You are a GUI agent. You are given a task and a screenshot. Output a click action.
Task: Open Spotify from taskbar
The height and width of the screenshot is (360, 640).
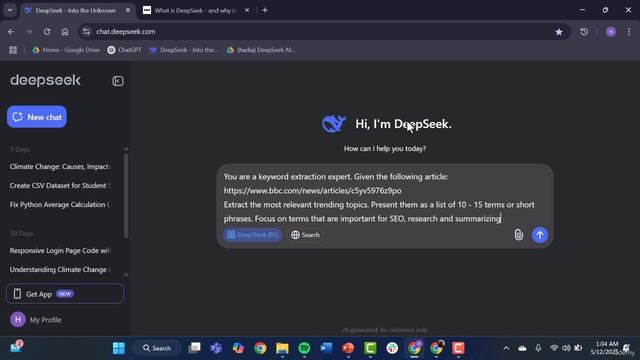coord(304,348)
